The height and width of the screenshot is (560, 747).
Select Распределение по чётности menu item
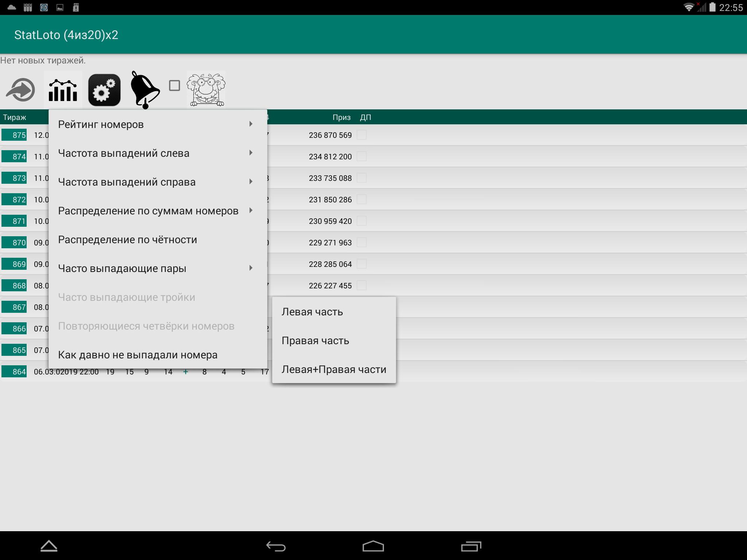(127, 239)
